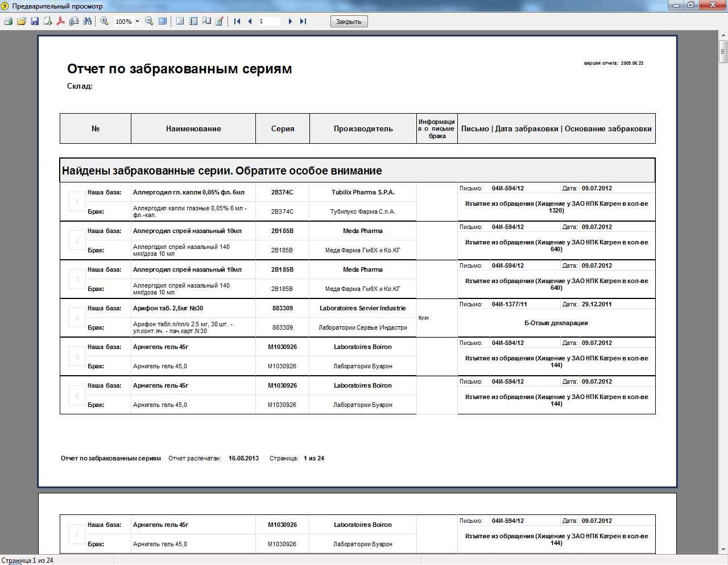Click the 'Найдены забракованные серии' heading
Image resolution: width=728 pixels, height=565 pixels.
[x=222, y=171]
